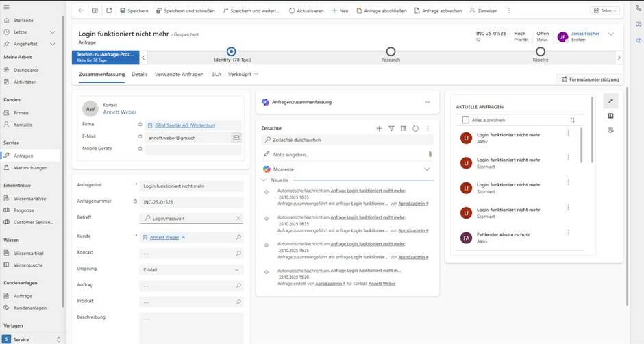Open Warteschlangen in sidebar
Viewport: 644px width, 344px height.
30,168
